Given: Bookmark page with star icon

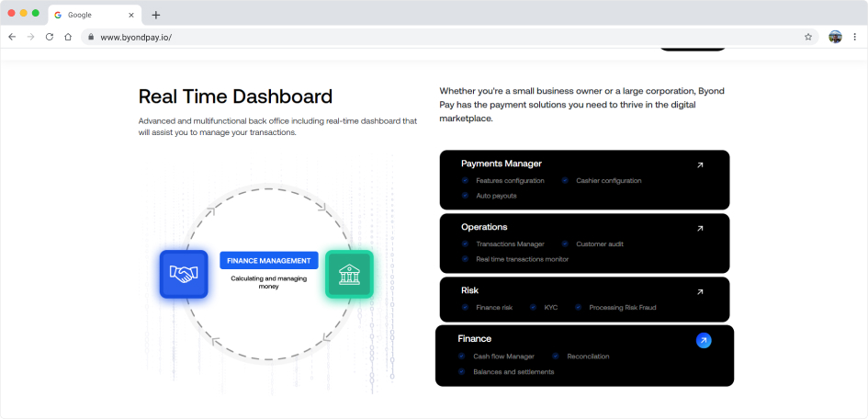Looking at the screenshot, I should 808,37.
